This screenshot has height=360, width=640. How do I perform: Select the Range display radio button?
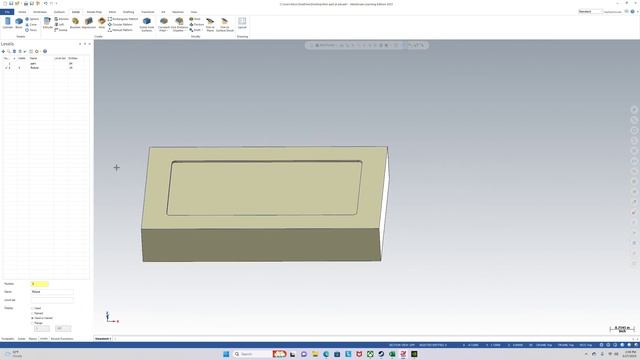click(32, 323)
